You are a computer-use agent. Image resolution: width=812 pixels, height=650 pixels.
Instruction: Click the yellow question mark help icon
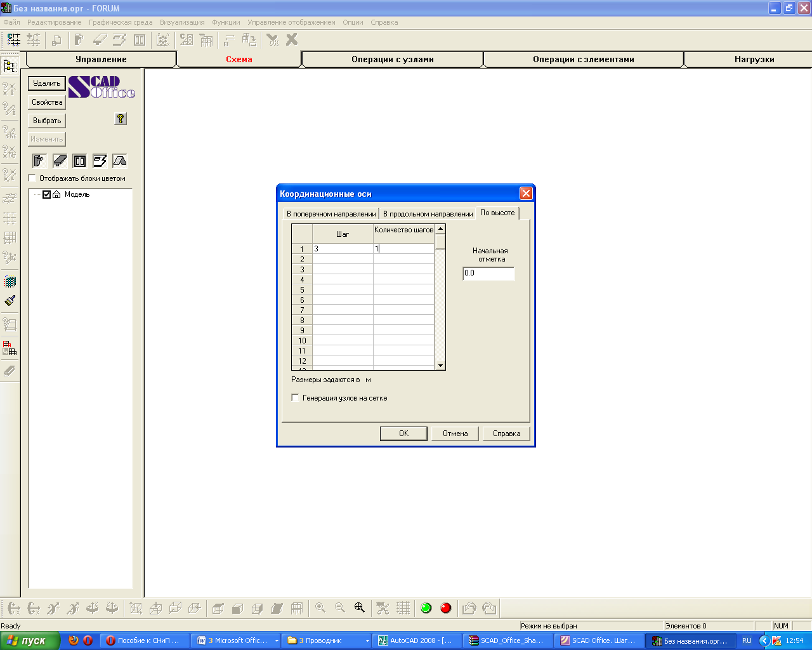tap(121, 119)
